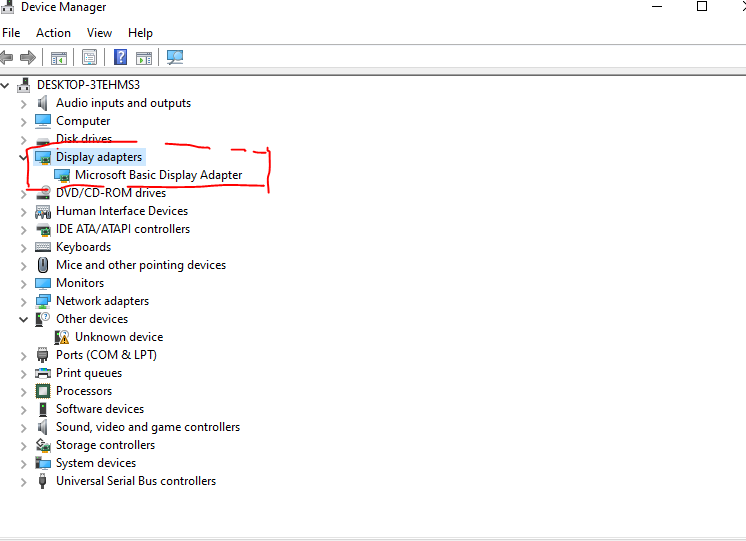Click the IDE ATA/ATAPI controllers icon
This screenshot has height=541, width=746.
pos(43,230)
